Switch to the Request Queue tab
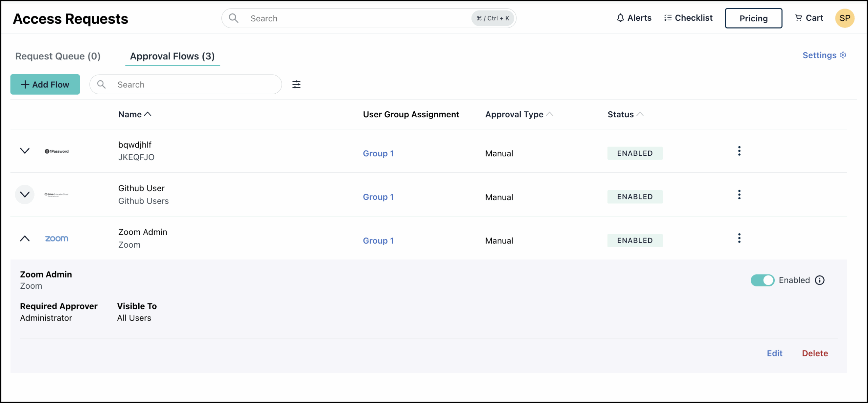Viewport: 868px width, 403px height. [58, 56]
